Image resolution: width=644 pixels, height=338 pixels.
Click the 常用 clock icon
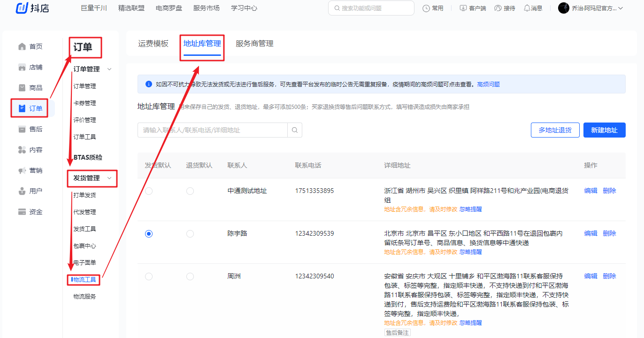click(426, 8)
